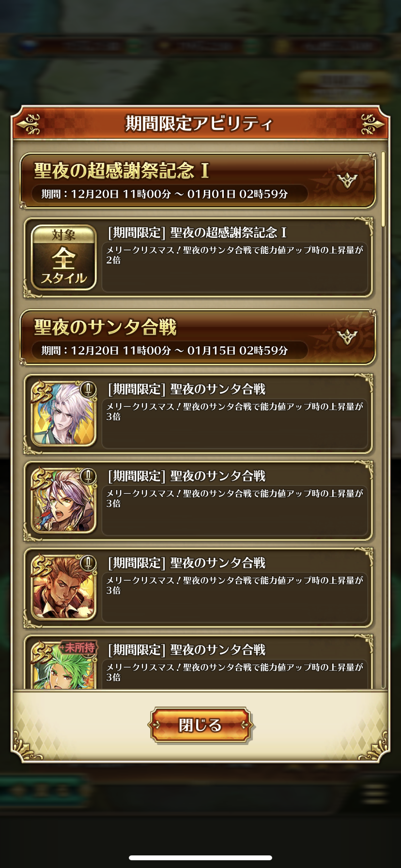Tap the right fleur ornament in title bar
The width and height of the screenshot is (401, 868).
372,124
